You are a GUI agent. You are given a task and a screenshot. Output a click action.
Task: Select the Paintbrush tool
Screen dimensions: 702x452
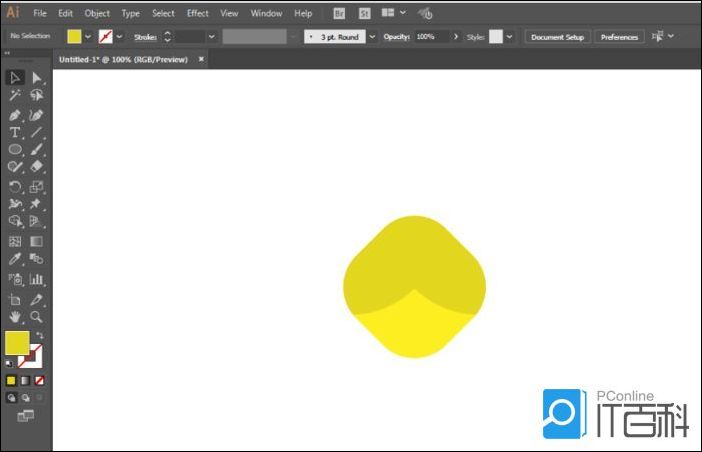pyautogui.click(x=37, y=149)
